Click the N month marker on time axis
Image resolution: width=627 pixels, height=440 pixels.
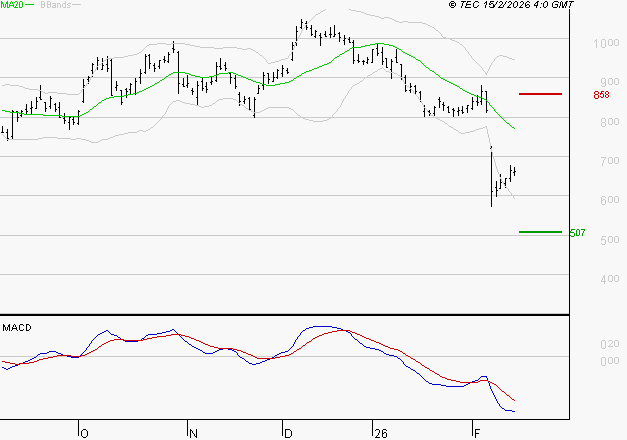click(193, 434)
